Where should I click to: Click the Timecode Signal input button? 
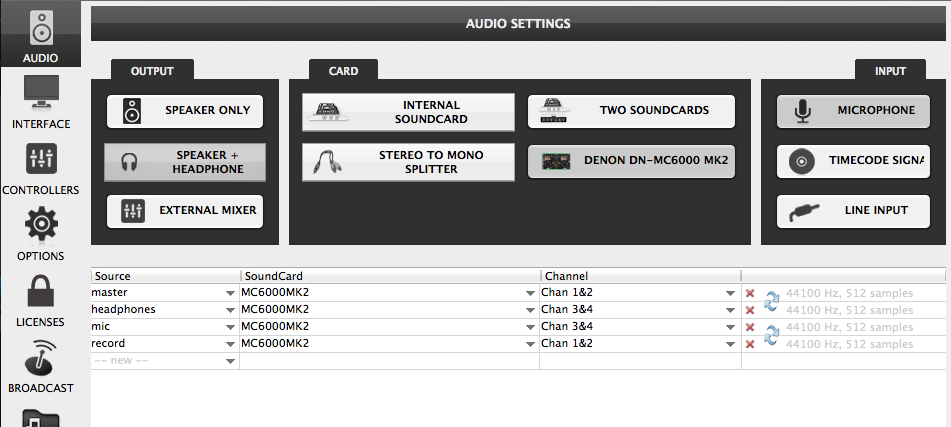(853, 161)
